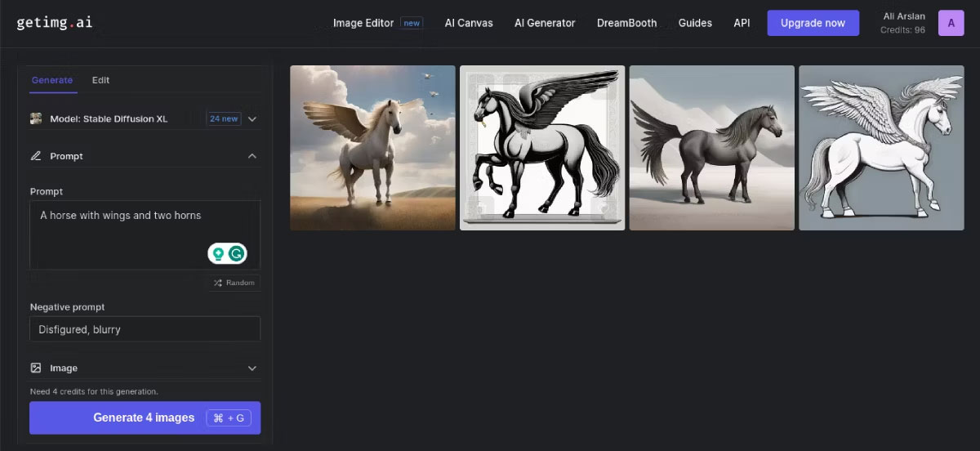Viewport: 980px width, 451px height.
Task: Click the pencil icon beside Prompt
Action: [x=36, y=156]
